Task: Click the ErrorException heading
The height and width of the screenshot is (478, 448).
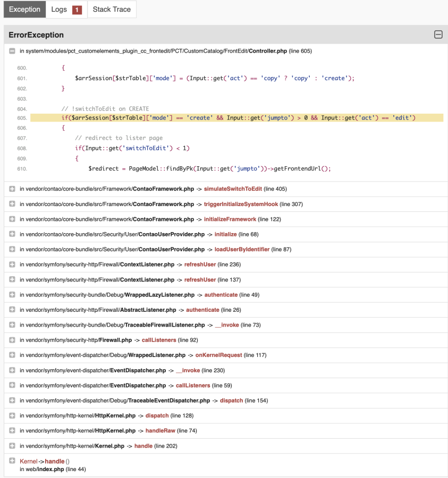Action: 36,35
